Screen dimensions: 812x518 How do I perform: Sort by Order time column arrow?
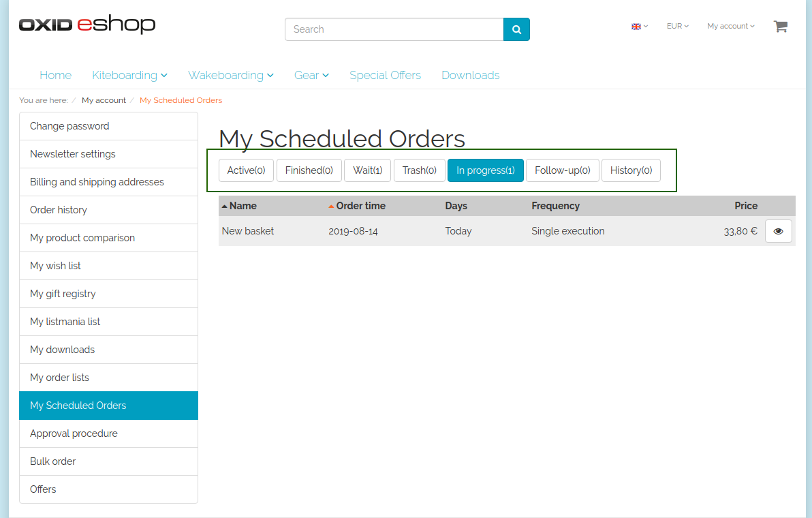tap(332, 206)
